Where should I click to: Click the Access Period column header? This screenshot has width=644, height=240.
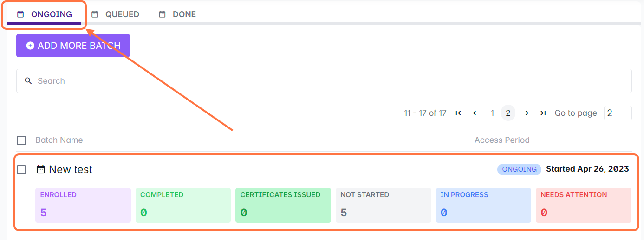502,140
